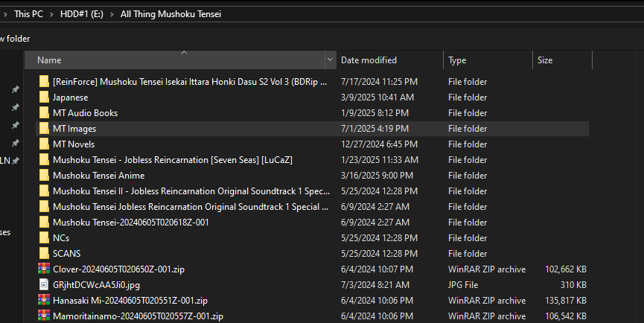Expand the breadcrumb chevron after This PC
Screen dimensions: 644x323
52,14
